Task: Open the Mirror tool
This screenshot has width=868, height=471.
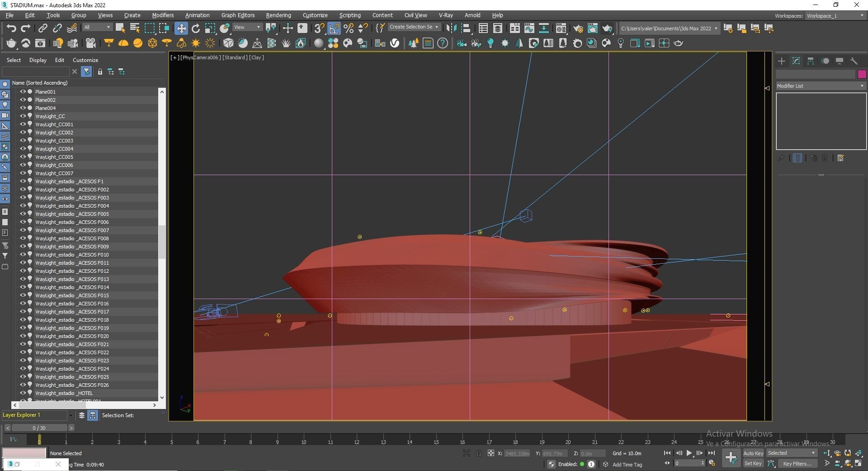Action: (451, 29)
